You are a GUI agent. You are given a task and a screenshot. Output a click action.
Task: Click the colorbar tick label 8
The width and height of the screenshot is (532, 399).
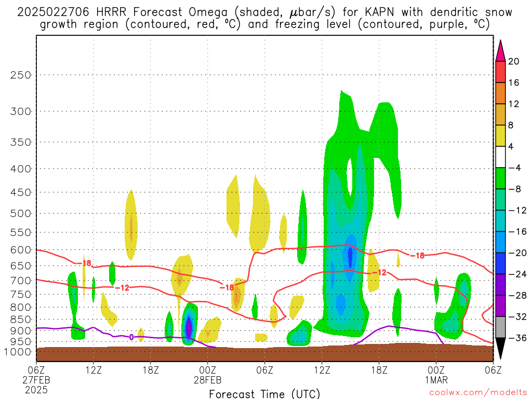(511, 126)
